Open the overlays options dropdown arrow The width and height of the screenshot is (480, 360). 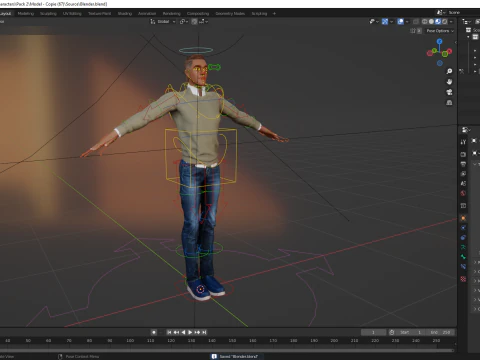tap(407, 21)
